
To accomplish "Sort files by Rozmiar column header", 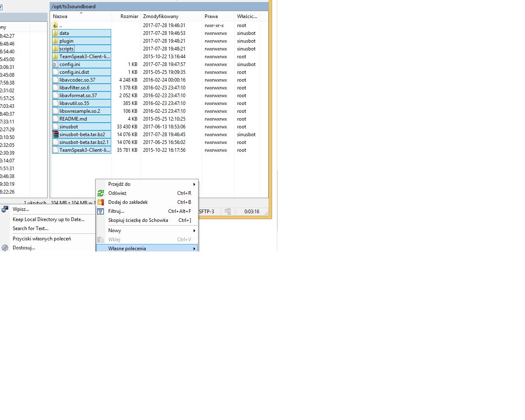I will (129, 16).
